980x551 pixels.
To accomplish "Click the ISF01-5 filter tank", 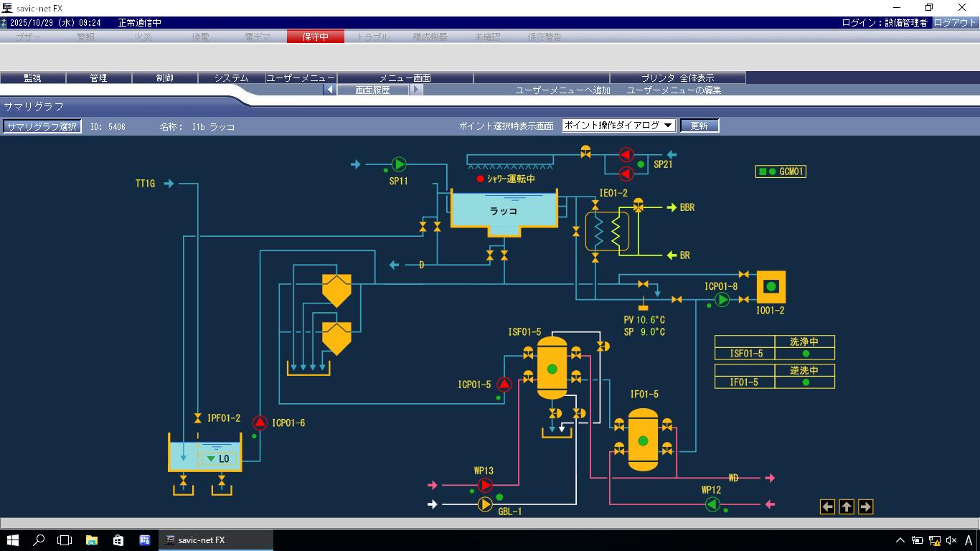I will [x=552, y=368].
